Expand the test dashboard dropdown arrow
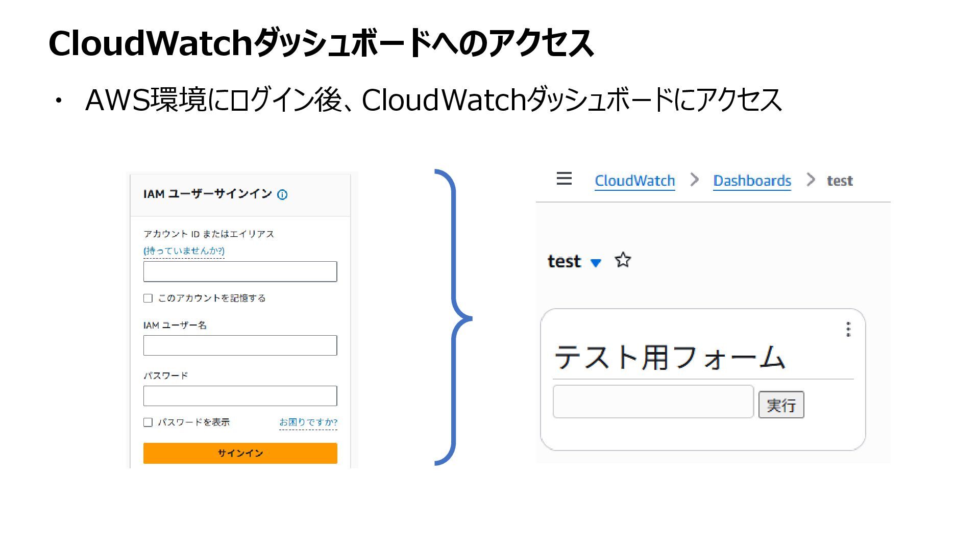 coord(595,263)
